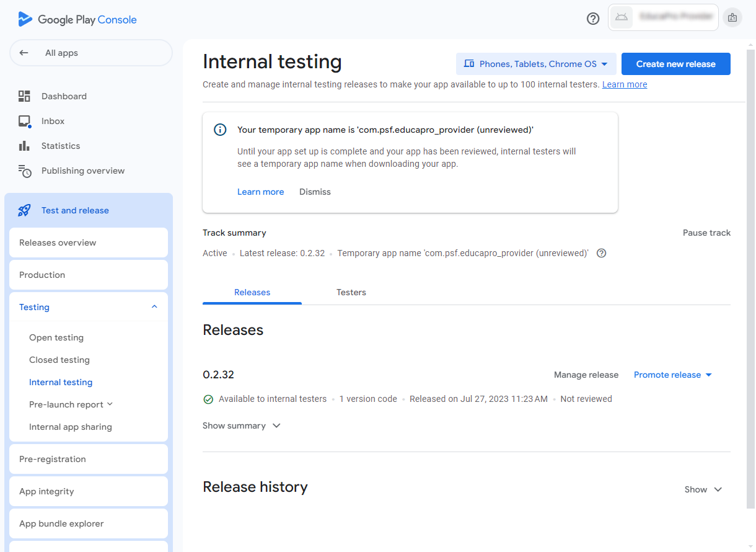
Task: Open Phones, Tablets, Chrome OS dropdown
Action: [x=536, y=64]
